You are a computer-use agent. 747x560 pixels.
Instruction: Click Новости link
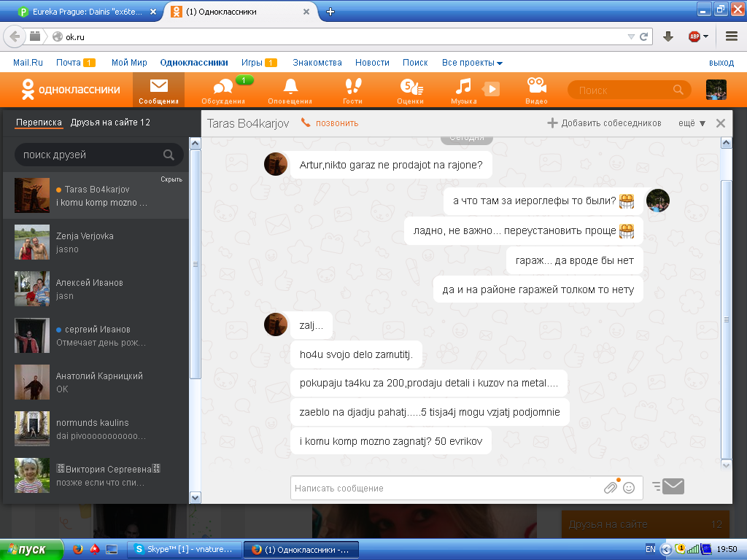tap(372, 63)
